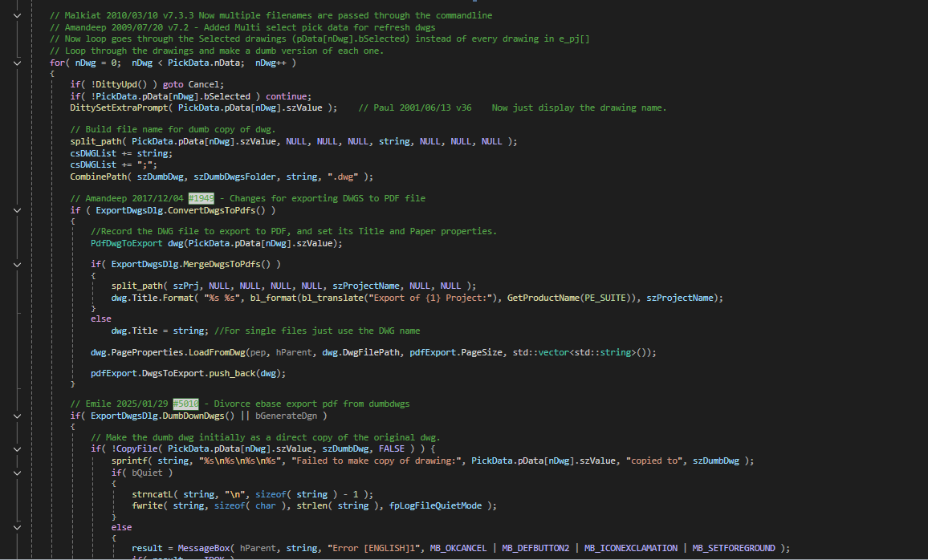The image size is (928, 560).
Task: Click the PE_SUITE constant
Action: click(604, 298)
